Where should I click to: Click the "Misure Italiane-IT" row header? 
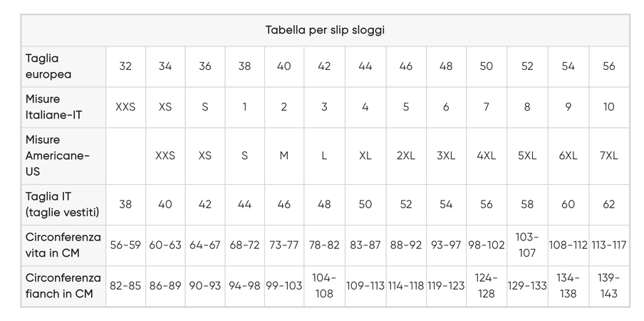point(53,107)
